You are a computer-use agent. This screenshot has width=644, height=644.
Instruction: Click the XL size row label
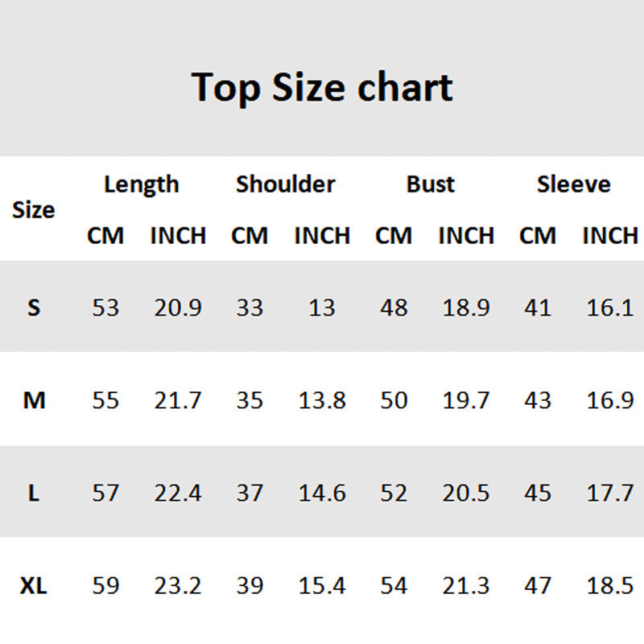click(34, 585)
